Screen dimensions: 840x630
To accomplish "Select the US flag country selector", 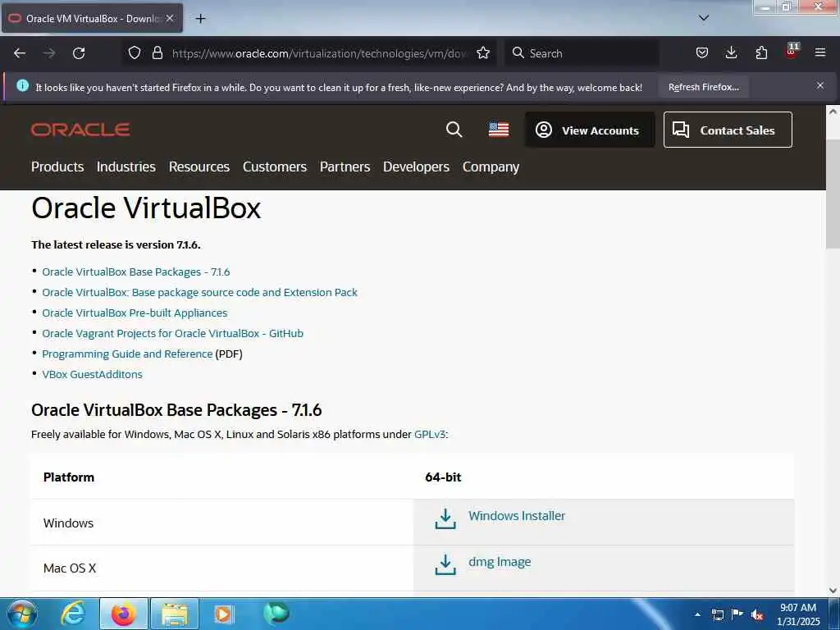I will tap(499, 130).
